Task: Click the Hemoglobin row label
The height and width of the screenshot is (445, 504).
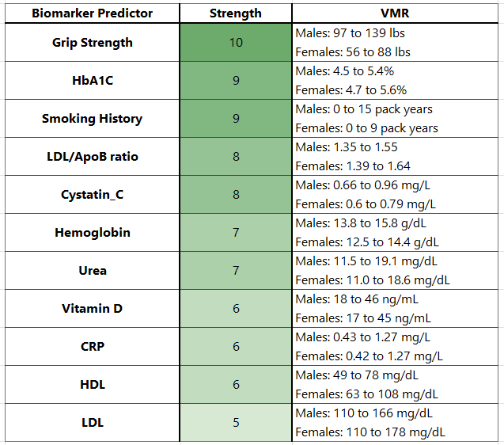Action: click(x=92, y=233)
